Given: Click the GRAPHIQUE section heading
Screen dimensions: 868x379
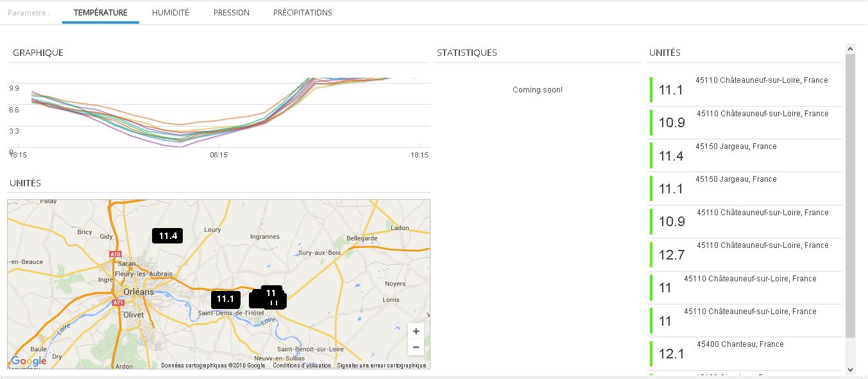Looking at the screenshot, I should click(38, 53).
